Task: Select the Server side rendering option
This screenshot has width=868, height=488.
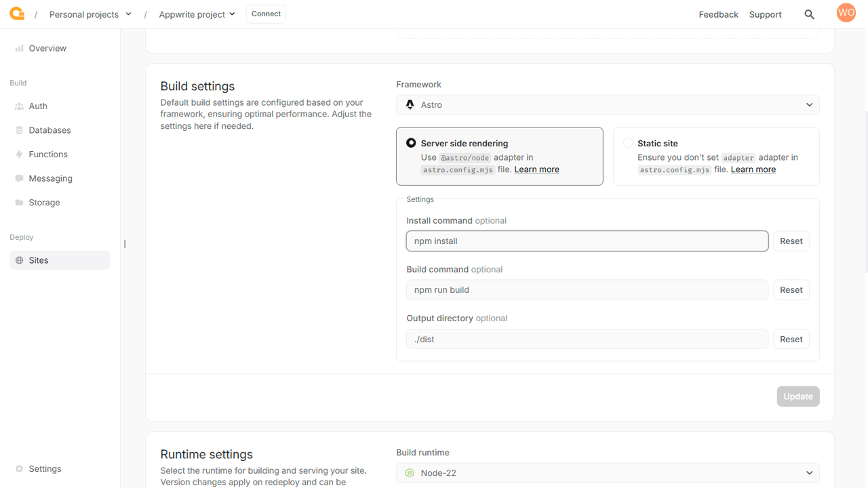Action: [410, 142]
